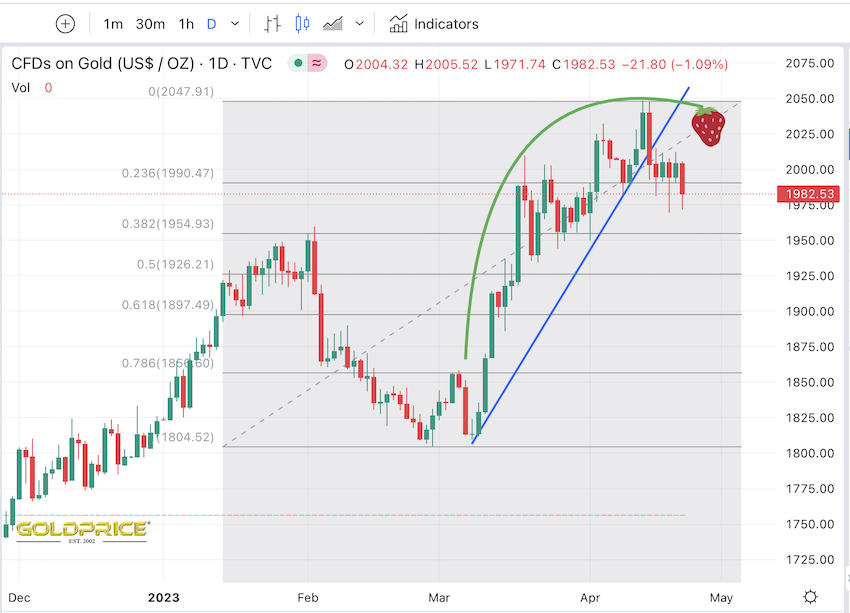Toggle the green market status dot
850x613 pixels.
pyautogui.click(x=299, y=64)
